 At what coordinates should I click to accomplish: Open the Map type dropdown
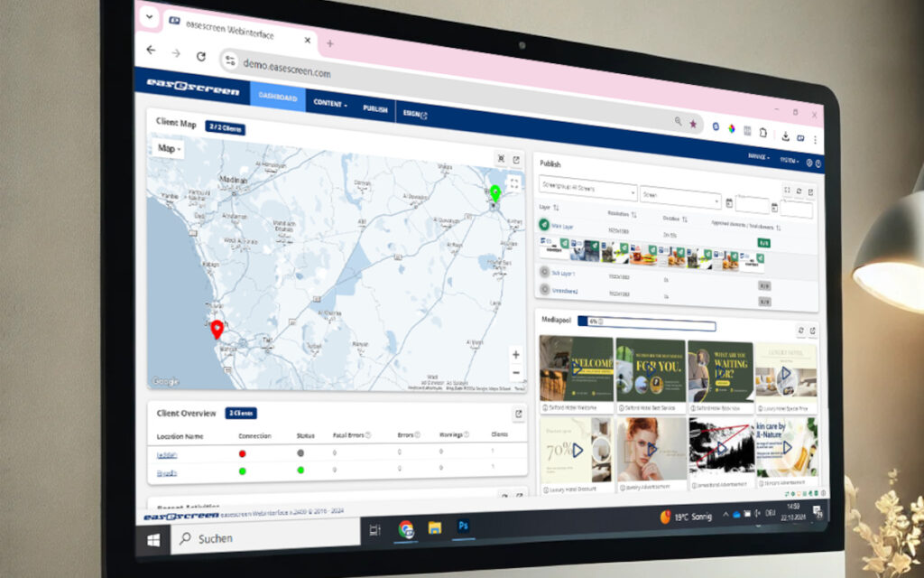[x=170, y=150]
